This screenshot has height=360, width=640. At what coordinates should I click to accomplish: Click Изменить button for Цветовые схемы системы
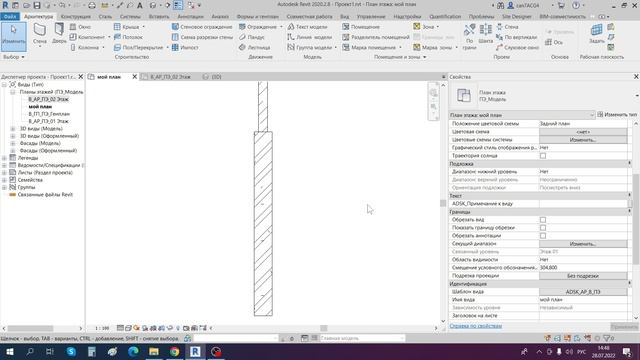583,140
